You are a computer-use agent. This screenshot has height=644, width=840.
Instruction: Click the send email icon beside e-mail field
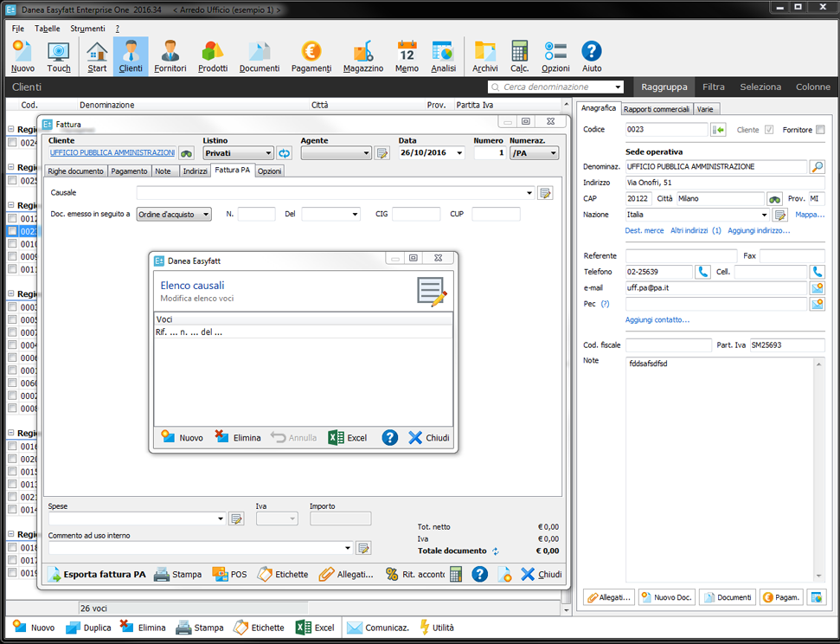(817, 288)
